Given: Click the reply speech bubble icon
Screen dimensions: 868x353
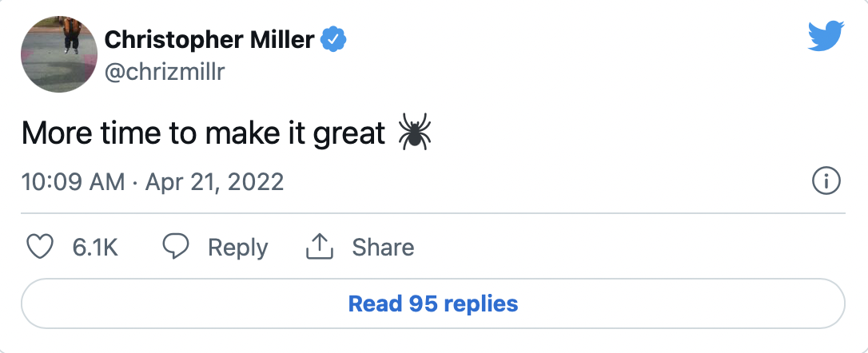Looking at the screenshot, I should (x=175, y=248).
